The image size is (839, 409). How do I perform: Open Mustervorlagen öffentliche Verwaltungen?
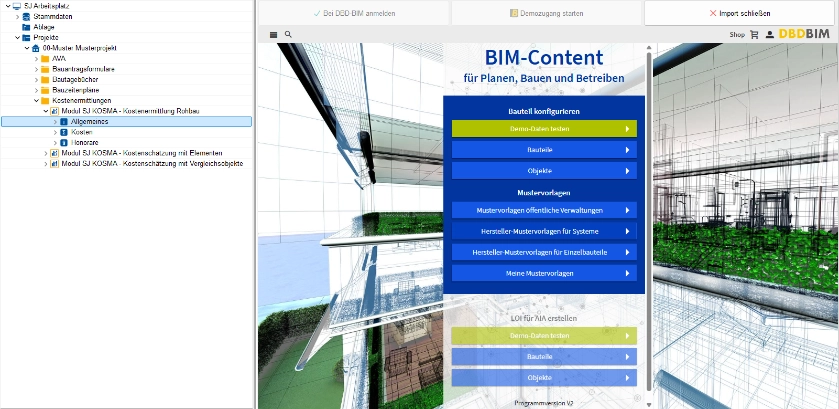[x=544, y=210]
